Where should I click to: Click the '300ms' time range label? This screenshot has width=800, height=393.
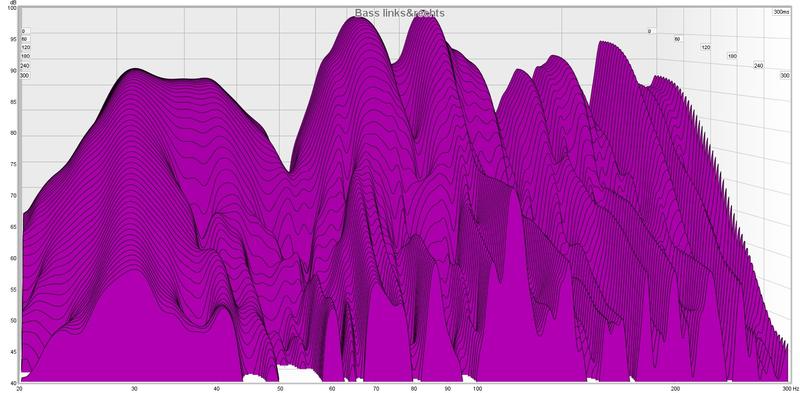[781, 12]
